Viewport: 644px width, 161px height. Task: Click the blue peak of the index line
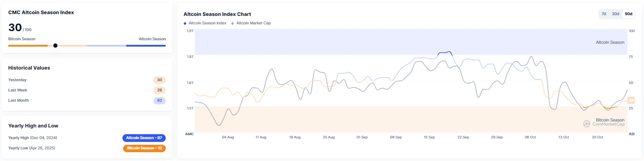(x=445, y=53)
